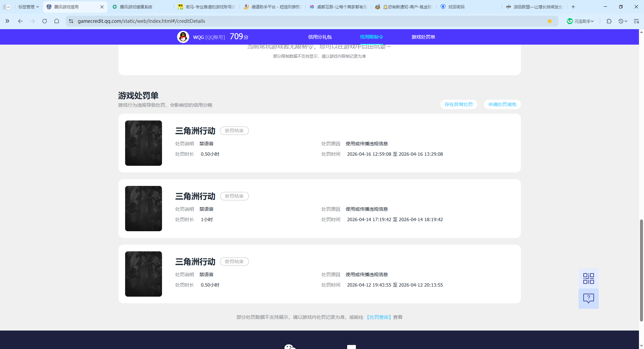
Task: Click game thumbnail of 2026-04-16 penalty
Action: 144,143
